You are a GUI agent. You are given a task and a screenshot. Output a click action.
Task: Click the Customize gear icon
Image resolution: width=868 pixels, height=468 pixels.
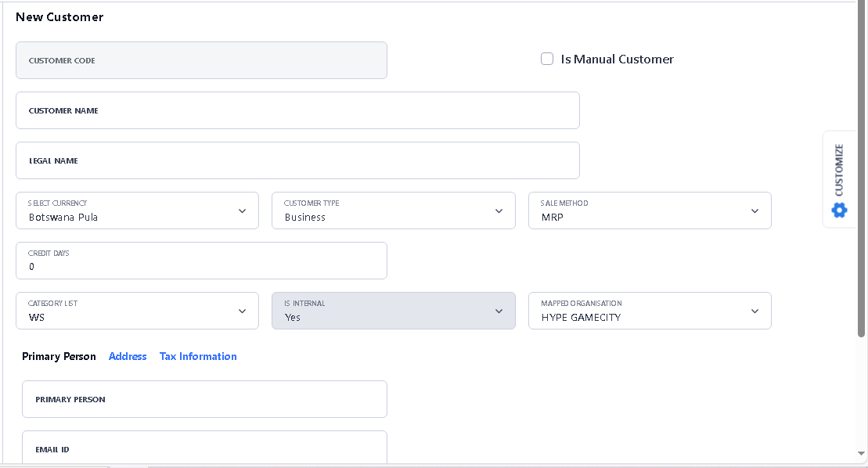click(839, 210)
